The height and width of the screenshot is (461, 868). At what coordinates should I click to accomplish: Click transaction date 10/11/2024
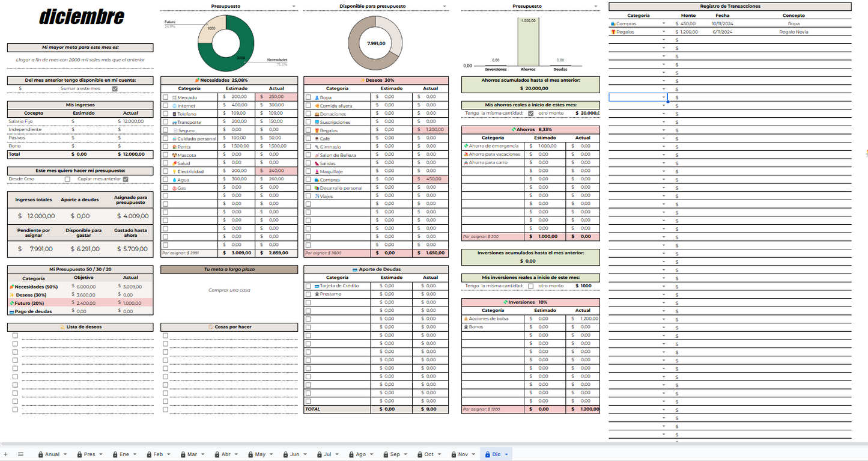coord(723,23)
